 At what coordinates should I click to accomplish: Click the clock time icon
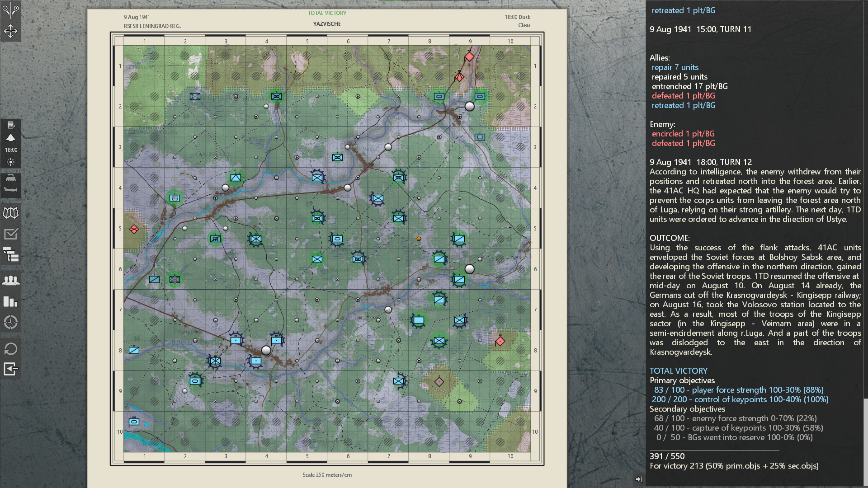pos(11,322)
